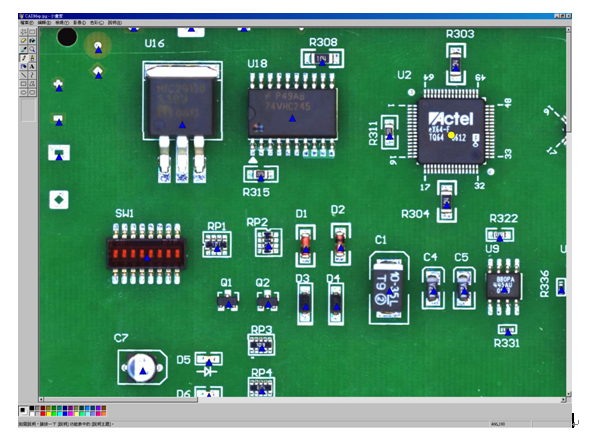
Task: Open the 檔案 (File) menu
Action: (27, 23)
